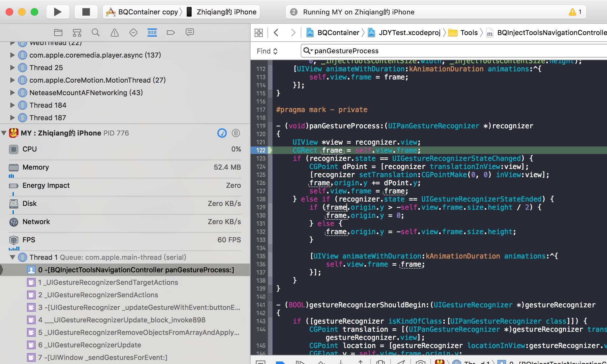Expand com.apple.coremedia.player.async (137) thread

point(12,55)
